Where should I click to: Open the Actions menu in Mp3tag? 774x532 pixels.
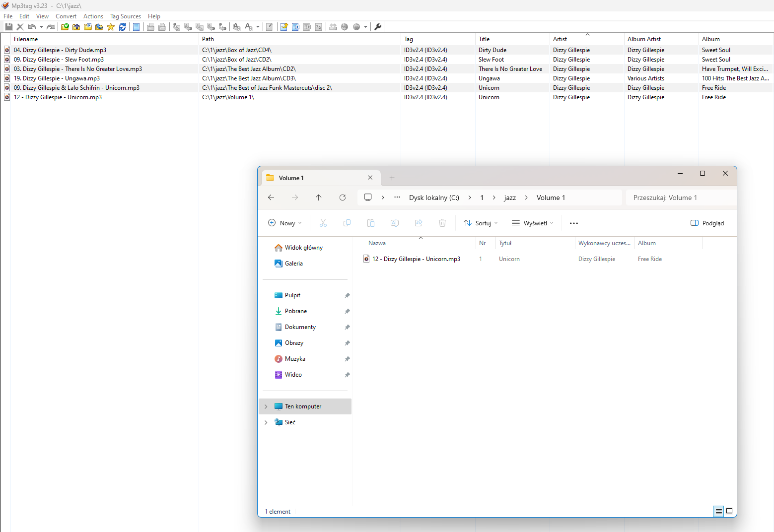point(93,16)
